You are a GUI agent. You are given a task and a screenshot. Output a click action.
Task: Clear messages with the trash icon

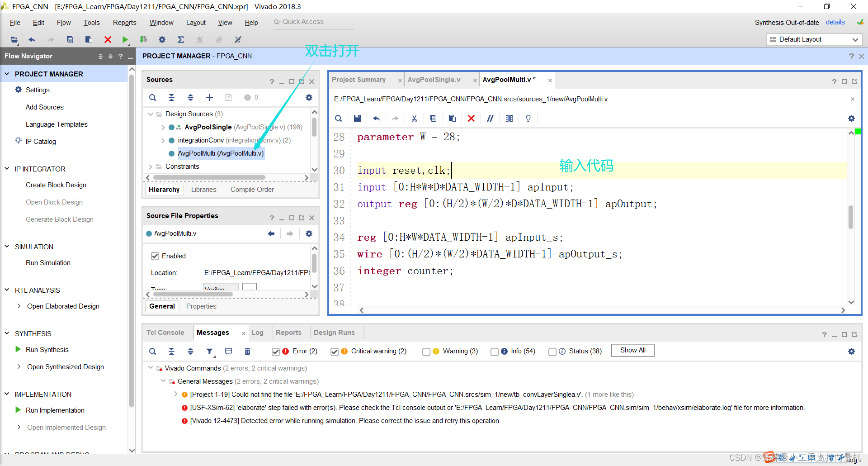(247, 351)
